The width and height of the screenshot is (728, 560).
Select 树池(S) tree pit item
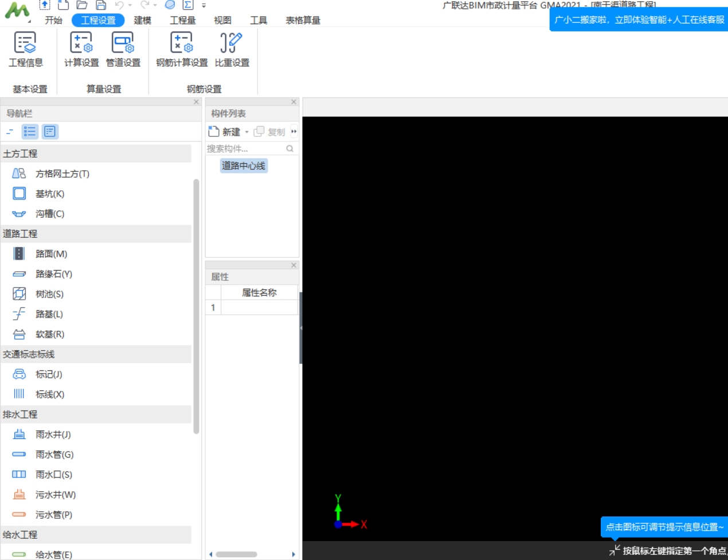pos(38,294)
